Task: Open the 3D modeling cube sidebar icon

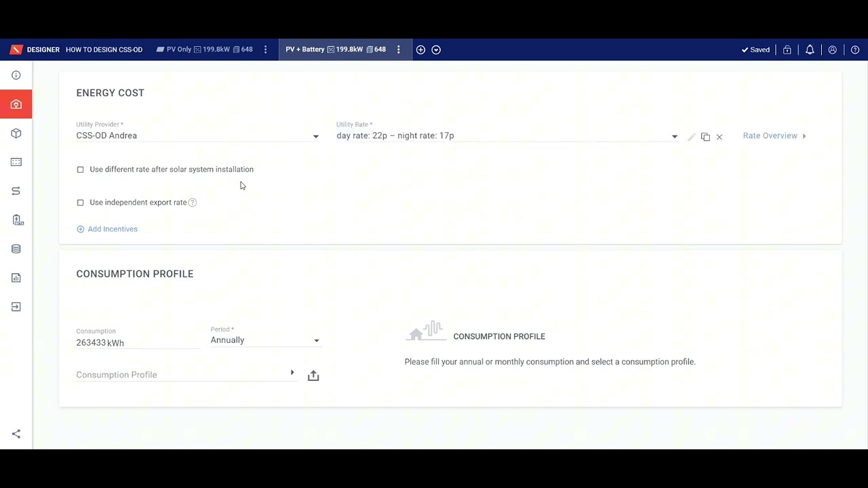Action: tap(16, 134)
